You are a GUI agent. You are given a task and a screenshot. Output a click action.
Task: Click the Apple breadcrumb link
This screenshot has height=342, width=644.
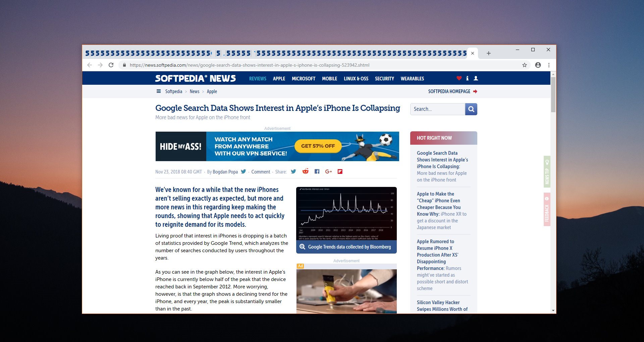coord(212,91)
